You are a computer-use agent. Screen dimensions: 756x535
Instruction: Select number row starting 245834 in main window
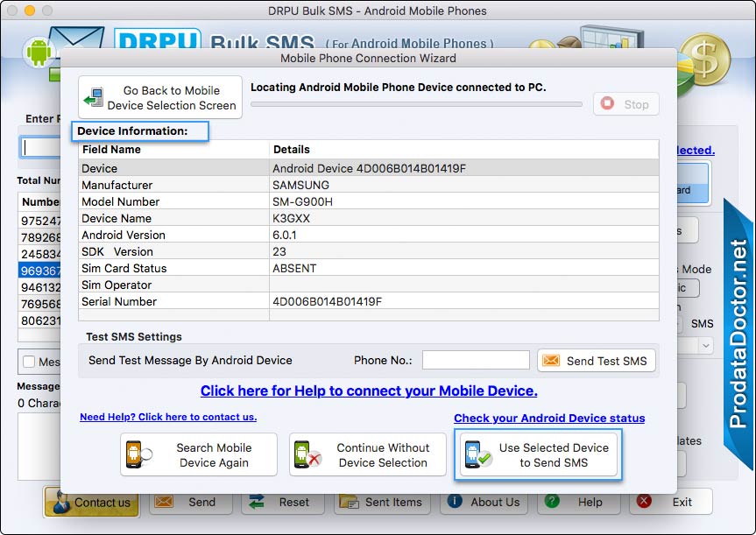coord(40,254)
